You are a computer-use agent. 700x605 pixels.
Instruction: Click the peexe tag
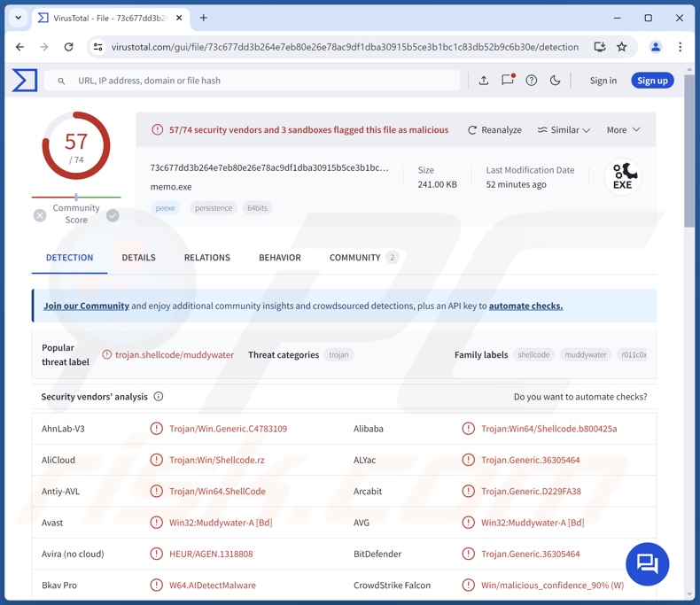[x=165, y=208]
